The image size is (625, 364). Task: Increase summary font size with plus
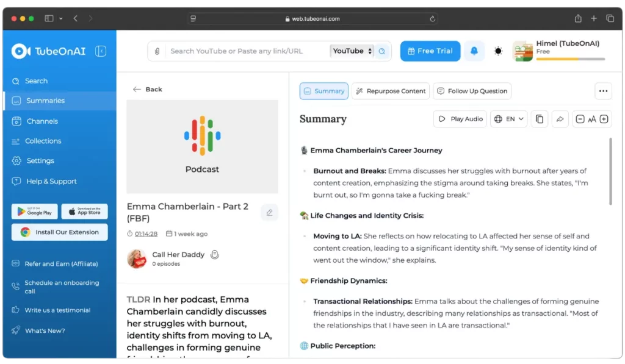coord(604,119)
